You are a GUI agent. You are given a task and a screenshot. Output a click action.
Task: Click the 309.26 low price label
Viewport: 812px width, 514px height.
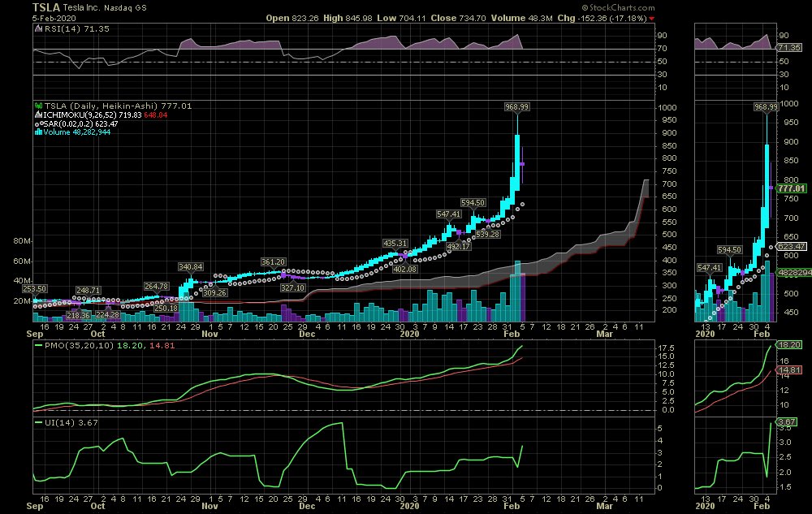214,293
